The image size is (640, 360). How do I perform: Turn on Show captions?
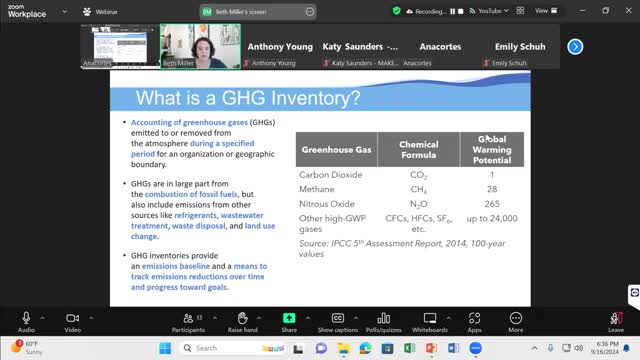pyautogui.click(x=338, y=322)
